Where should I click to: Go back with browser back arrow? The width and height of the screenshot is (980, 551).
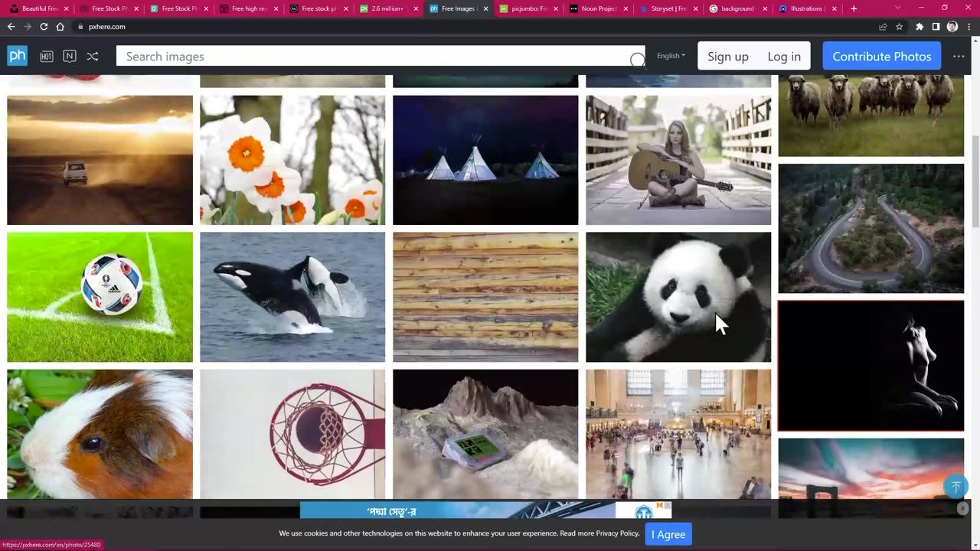(x=11, y=27)
